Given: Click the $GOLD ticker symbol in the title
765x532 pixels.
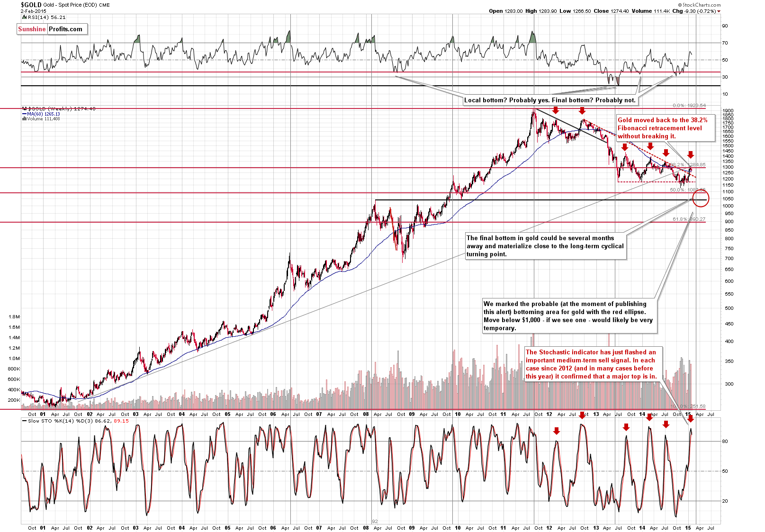Looking at the screenshot, I should pyautogui.click(x=31, y=5).
